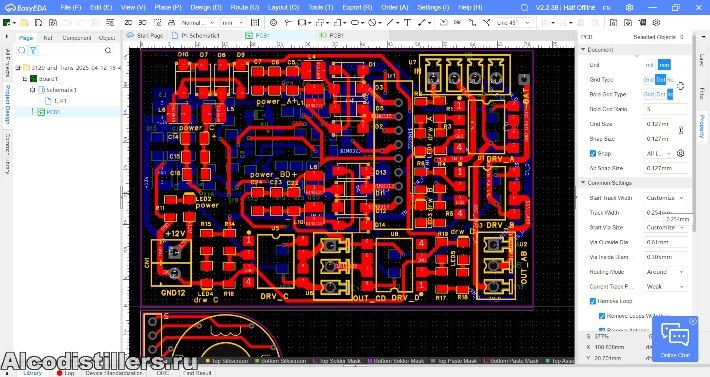Uncheck the Remove Loop checkbox

(593, 301)
